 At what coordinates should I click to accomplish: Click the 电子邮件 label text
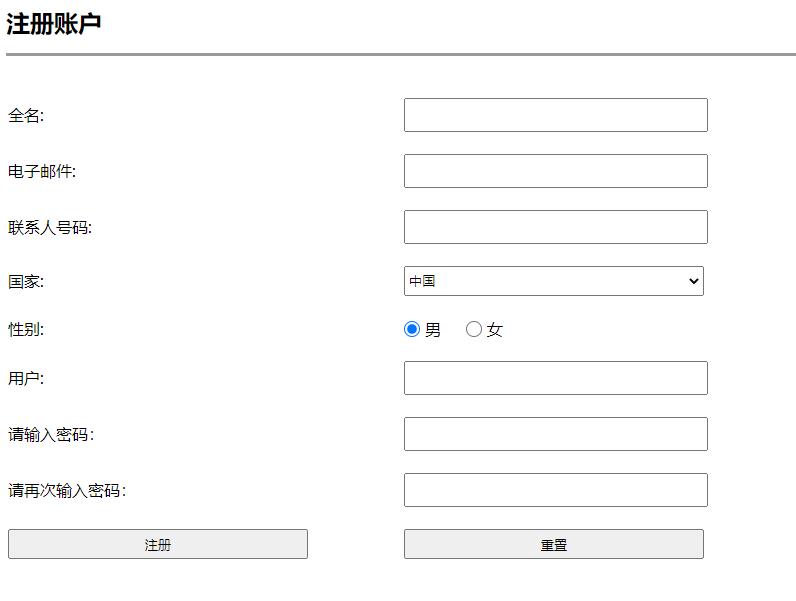tap(42, 172)
